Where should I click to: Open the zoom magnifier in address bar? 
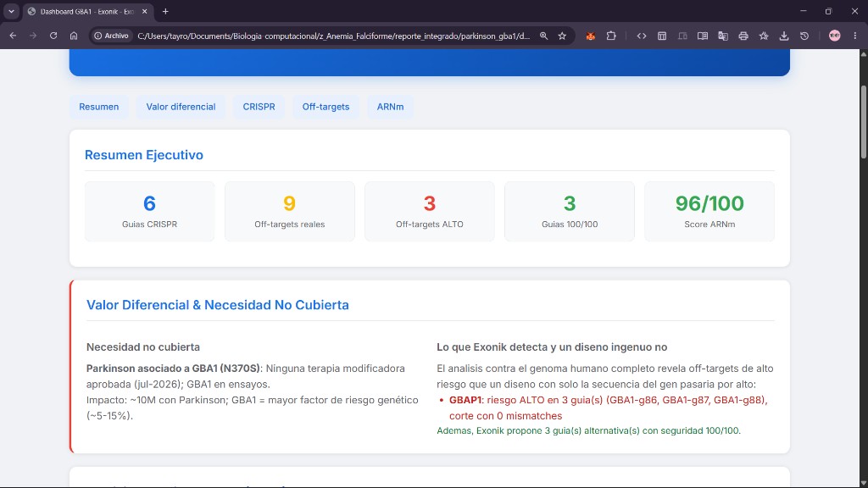pyautogui.click(x=543, y=36)
